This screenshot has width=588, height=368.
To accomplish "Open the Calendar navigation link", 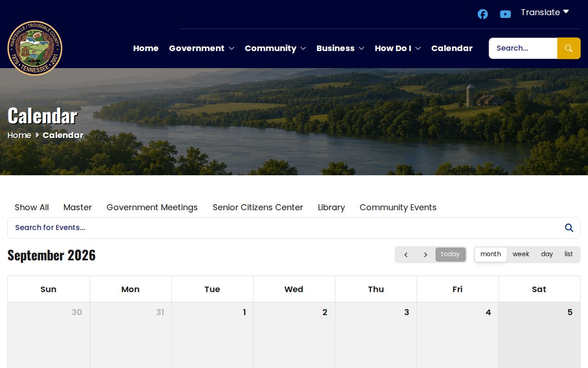I will pyautogui.click(x=452, y=48).
